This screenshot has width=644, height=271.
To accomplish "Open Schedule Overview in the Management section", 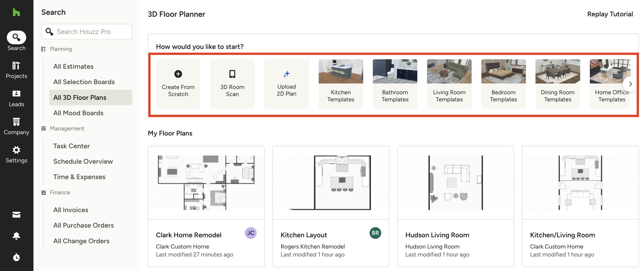I will tap(83, 161).
